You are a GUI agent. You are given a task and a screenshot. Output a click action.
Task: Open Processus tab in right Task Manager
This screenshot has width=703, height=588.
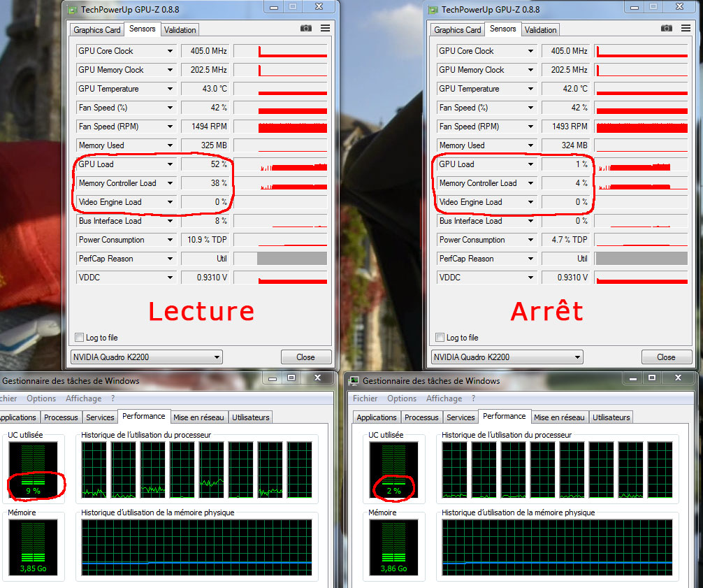(421, 417)
